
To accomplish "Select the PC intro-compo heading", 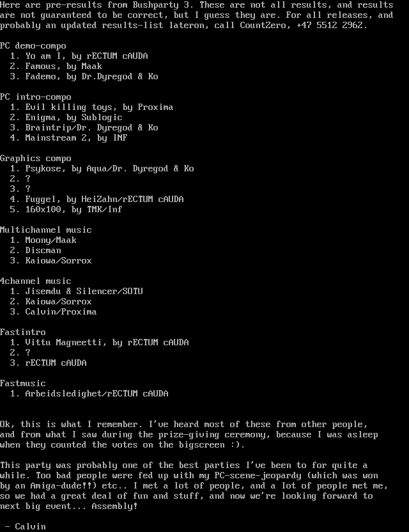I will [x=36, y=97].
